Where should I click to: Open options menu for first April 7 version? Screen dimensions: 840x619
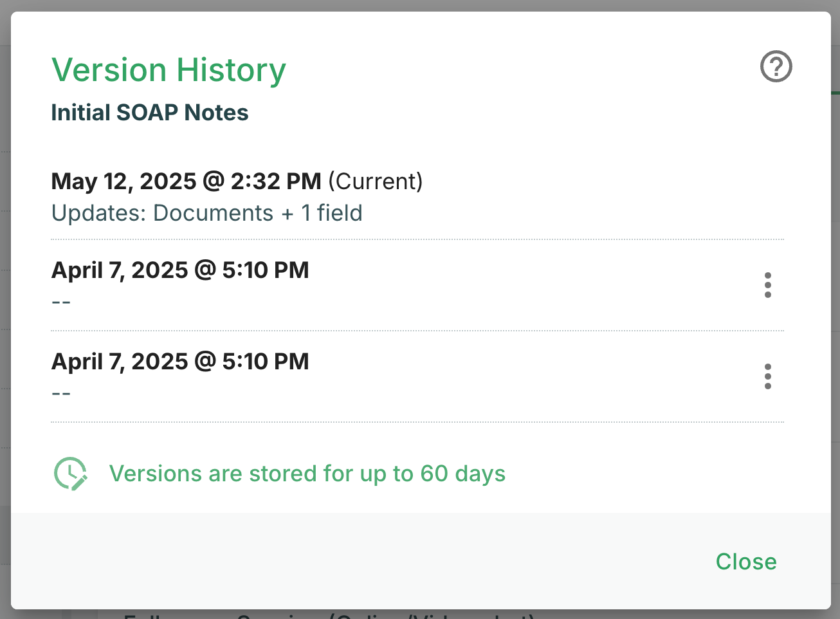[767, 285]
